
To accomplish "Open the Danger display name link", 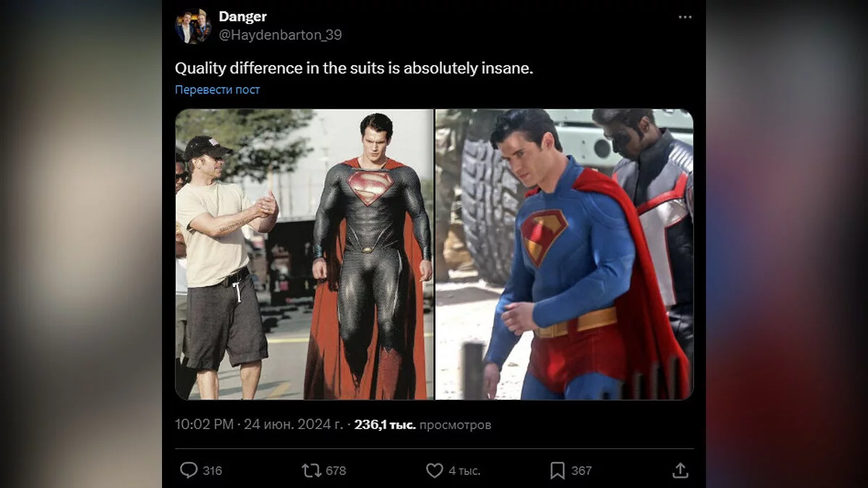I will (x=242, y=17).
